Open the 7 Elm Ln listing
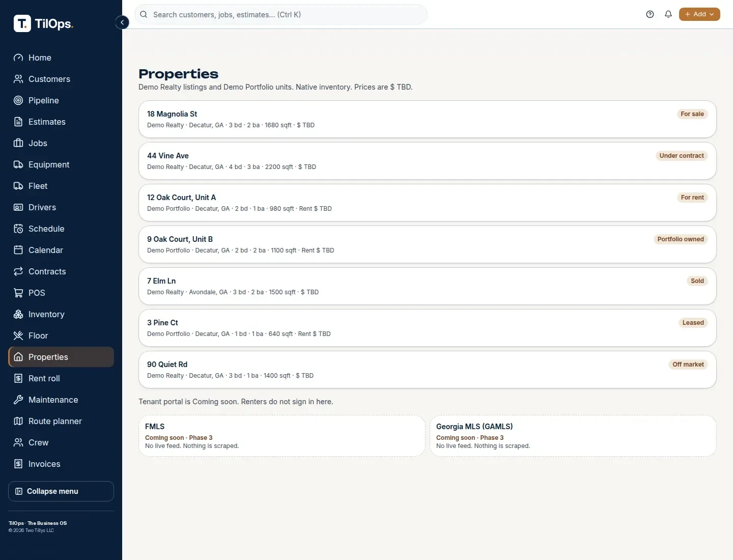 [428, 286]
